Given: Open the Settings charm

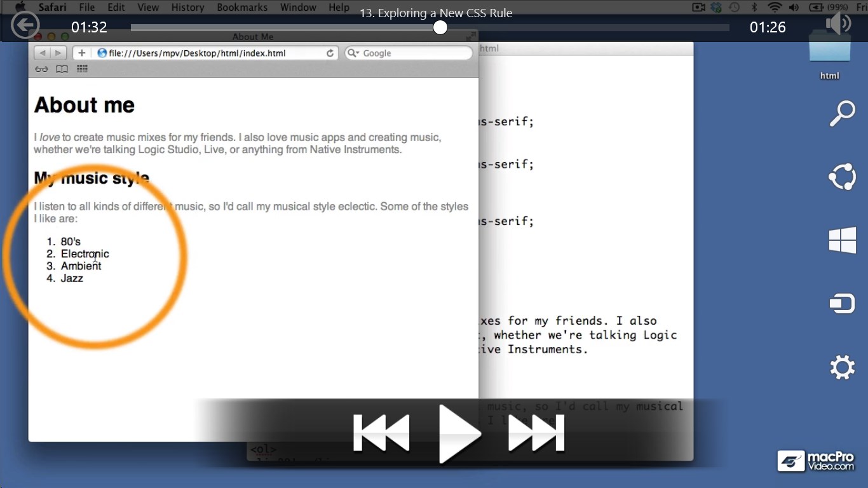Looking at the screenshot, I should coord(842,367).
